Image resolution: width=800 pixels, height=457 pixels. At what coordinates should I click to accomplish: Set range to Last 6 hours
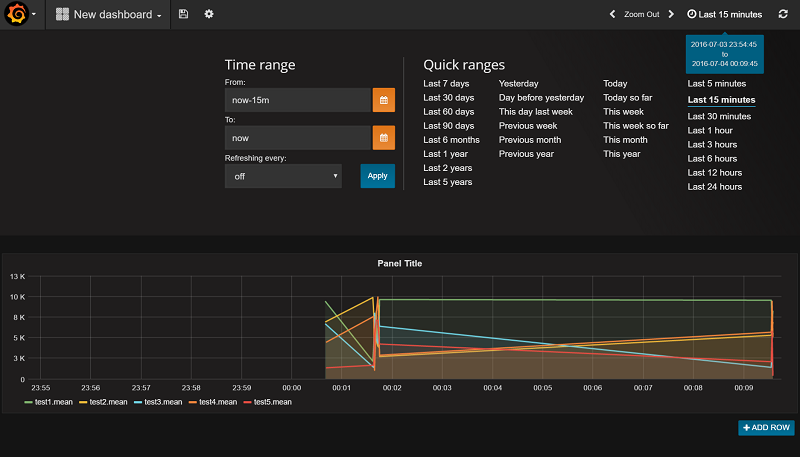(x=712, y=159)
